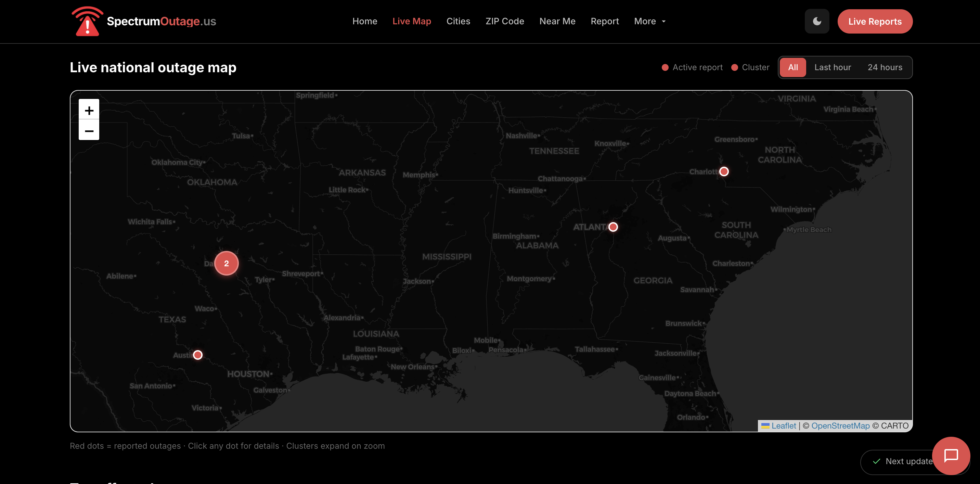The image size is (980, 484).
Task: Click the San Antonio map label
Action: tap(151, 386)
